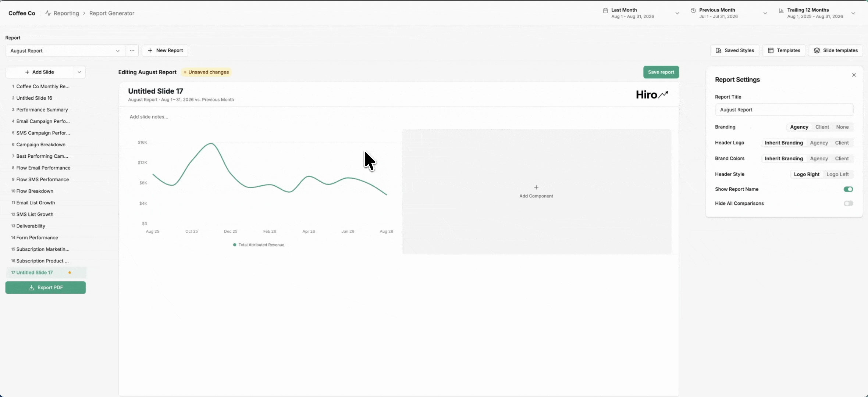868x397 pixels.
Task: Click the plus icon on Add Component
Action: tap(536, 187)
